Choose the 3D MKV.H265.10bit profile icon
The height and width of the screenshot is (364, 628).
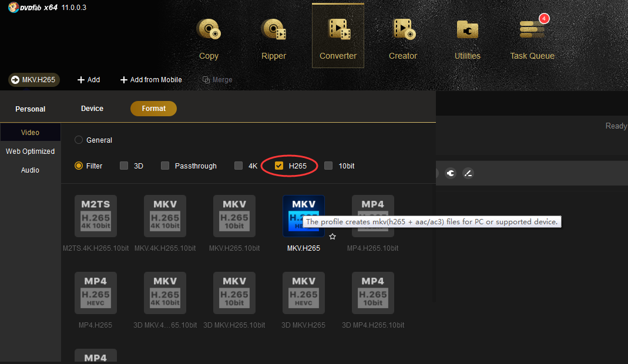pos(234,293)
